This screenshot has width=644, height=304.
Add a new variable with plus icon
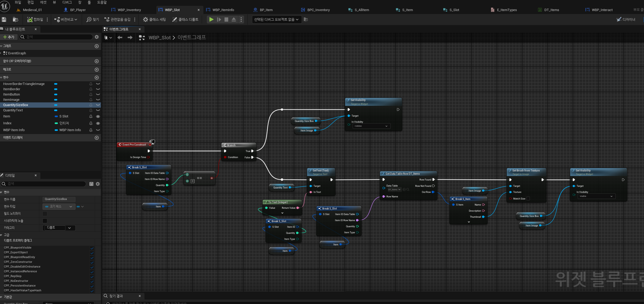[97, 78]
